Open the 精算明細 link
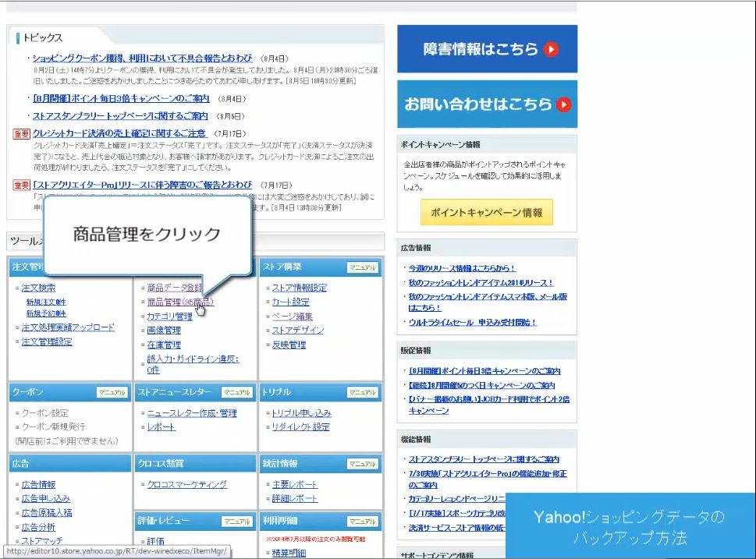 (289, 553)
